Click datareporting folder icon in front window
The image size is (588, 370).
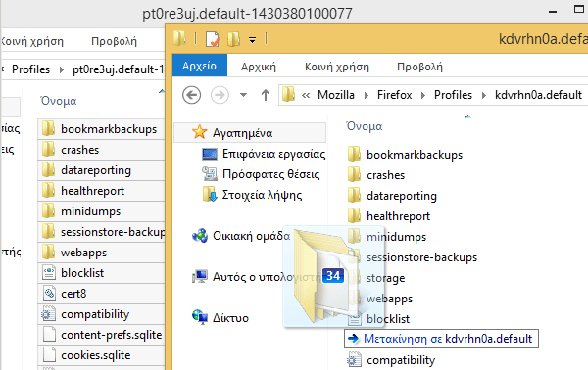point(354,195)
